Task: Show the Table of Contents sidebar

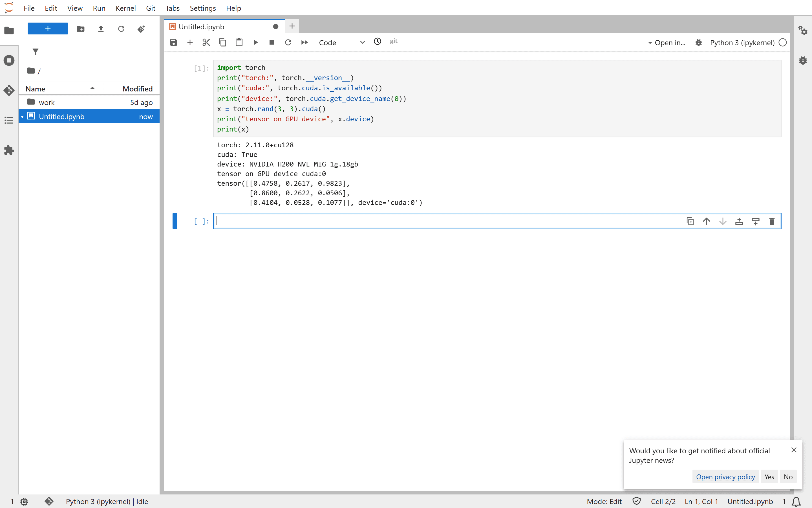Action: (9, 120)
